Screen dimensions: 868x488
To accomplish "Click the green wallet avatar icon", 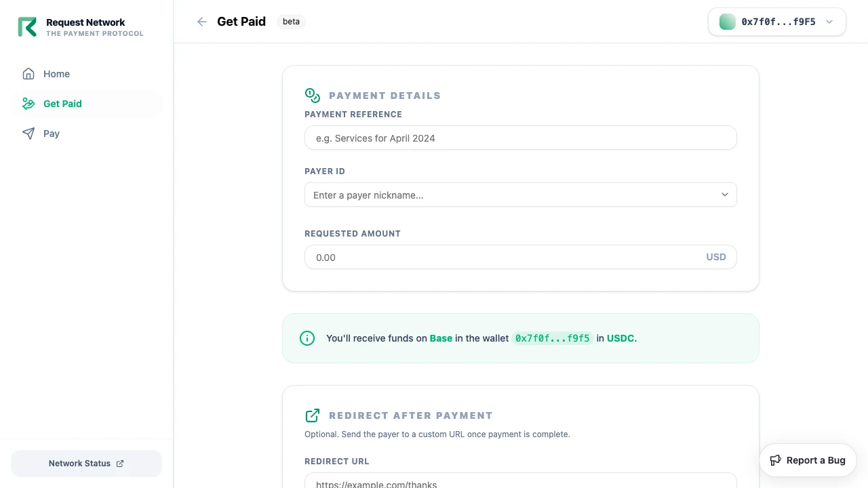I will tap(728, 22).
